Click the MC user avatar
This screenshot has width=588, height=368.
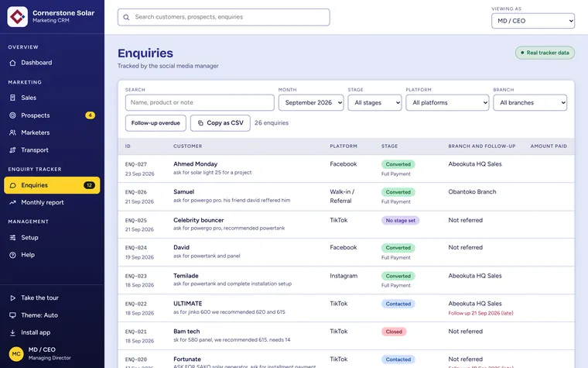16,354
